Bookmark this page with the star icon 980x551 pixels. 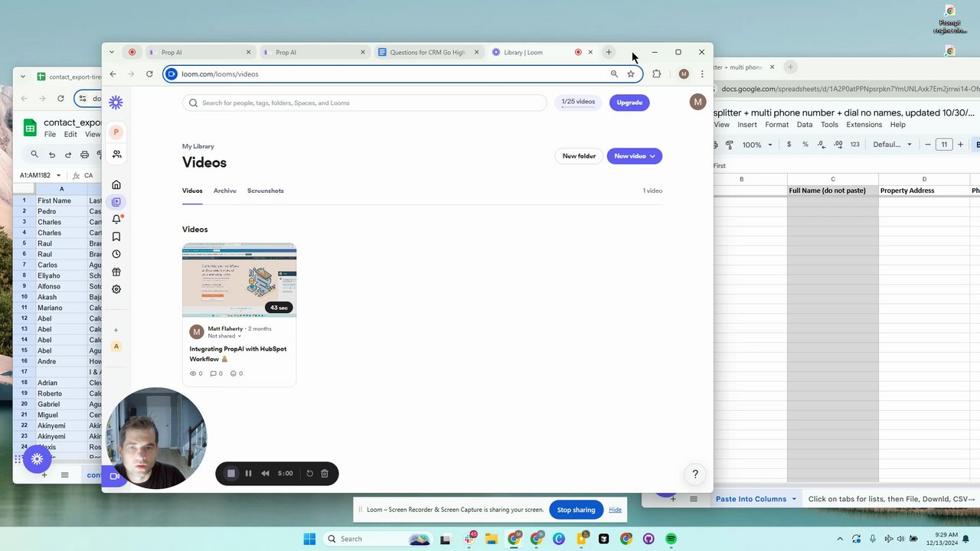tap(631, 74)
